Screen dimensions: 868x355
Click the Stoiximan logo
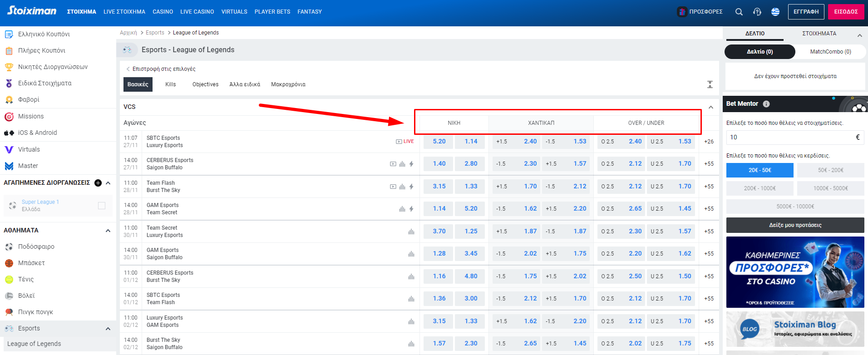32,11
